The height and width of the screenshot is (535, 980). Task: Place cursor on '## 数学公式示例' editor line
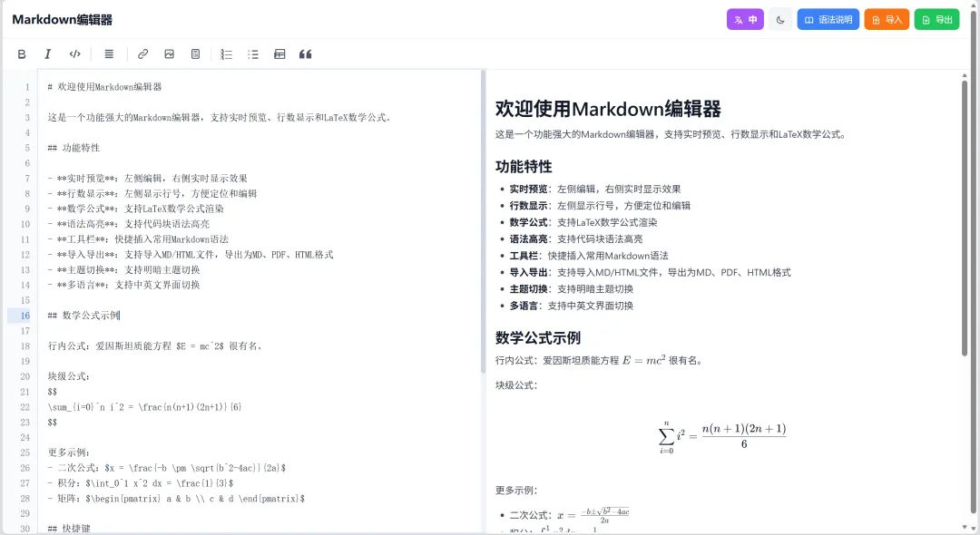tap(83, 316)
